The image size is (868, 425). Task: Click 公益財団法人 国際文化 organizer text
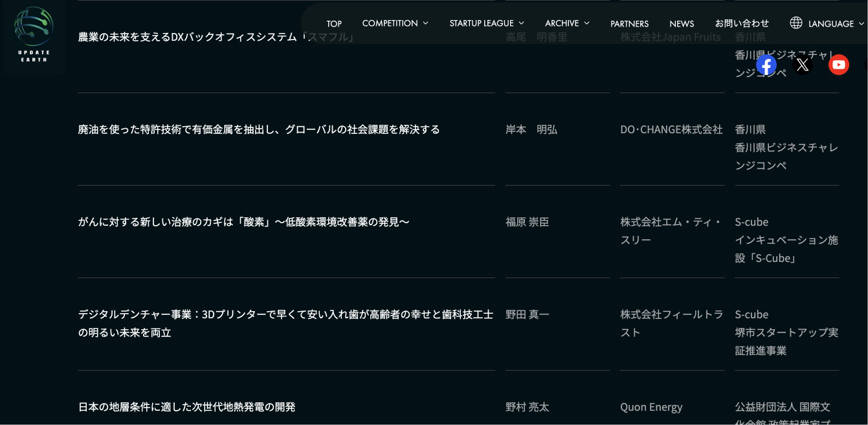click(783, 413)
